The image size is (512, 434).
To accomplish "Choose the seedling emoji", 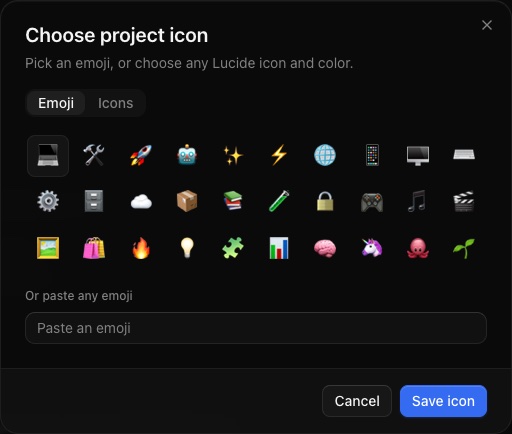I will [x=464, y=248].
